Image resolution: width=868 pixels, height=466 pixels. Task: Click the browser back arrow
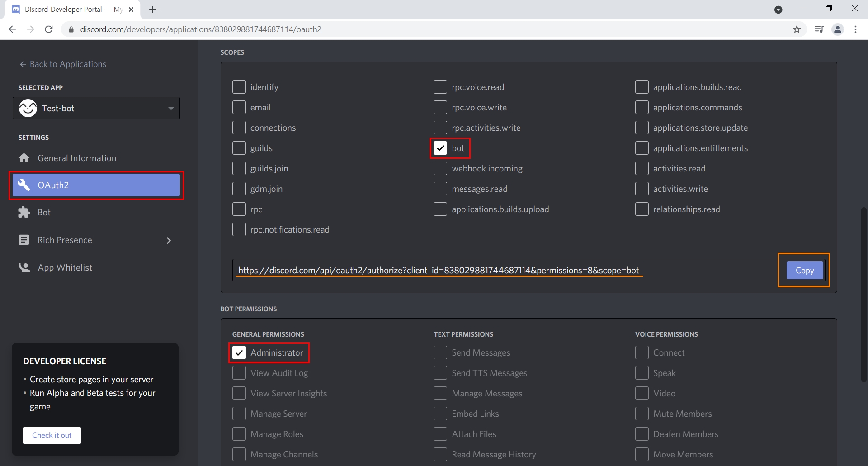point(12,29)
